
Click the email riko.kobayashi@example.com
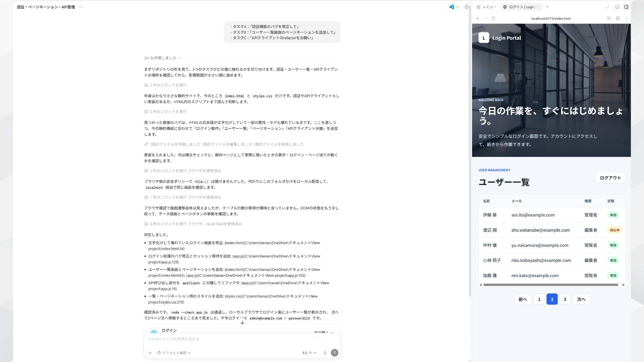[541, 260]
